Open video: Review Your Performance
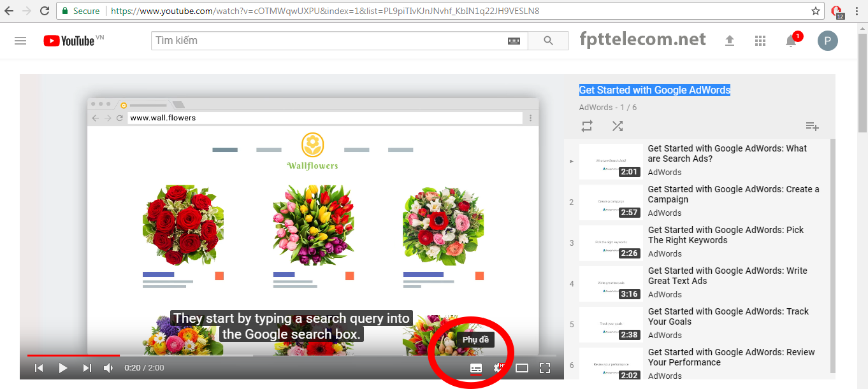The height and width of the screenshot is (389, 868). [x=732, y=357]
